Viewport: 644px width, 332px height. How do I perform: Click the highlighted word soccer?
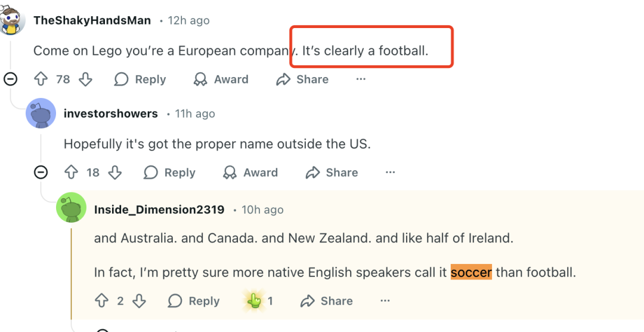pyautogui.click(x=471, y=272)
